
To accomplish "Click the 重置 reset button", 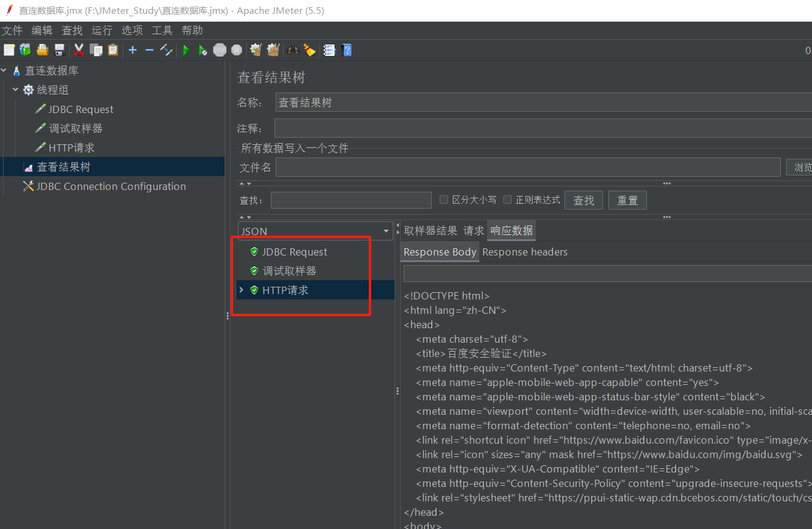I will click(x=628, y=200).
